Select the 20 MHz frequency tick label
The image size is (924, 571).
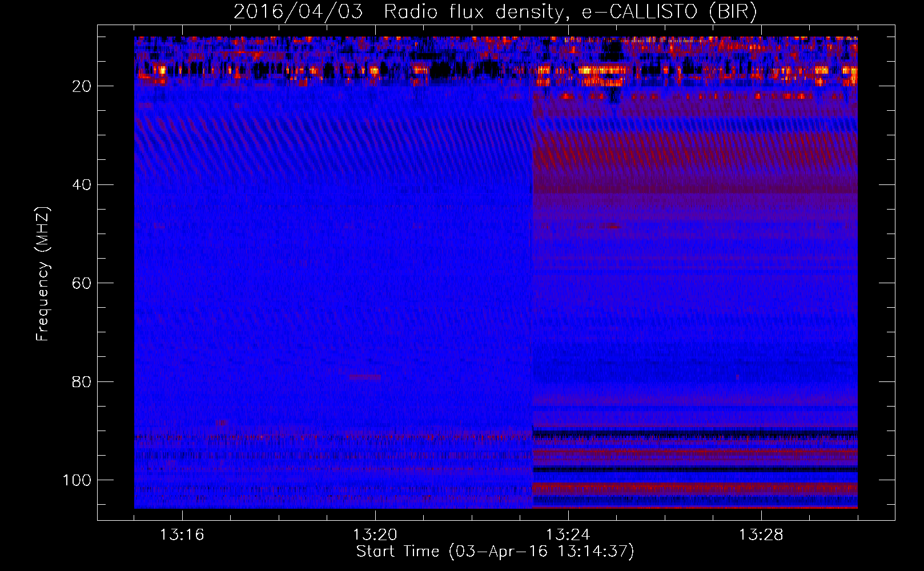point(82,86)
